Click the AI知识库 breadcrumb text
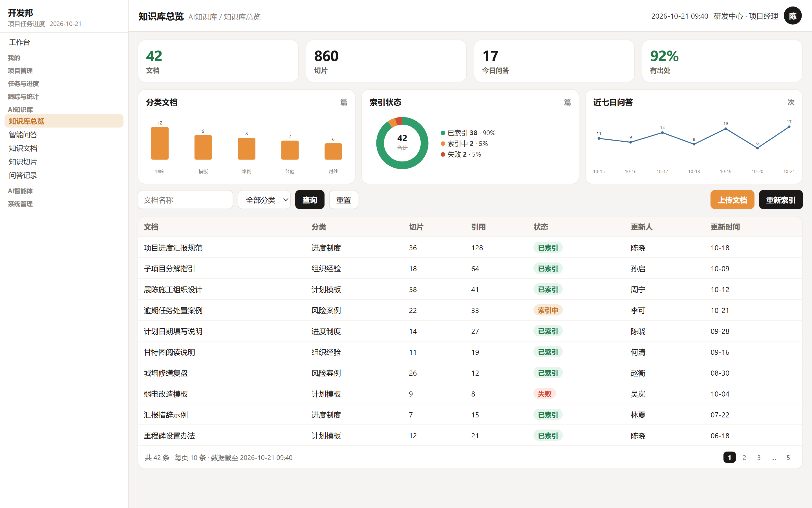The height and width of the screenshot is (508, 812). pyautogui.click(x=203, y=17)
